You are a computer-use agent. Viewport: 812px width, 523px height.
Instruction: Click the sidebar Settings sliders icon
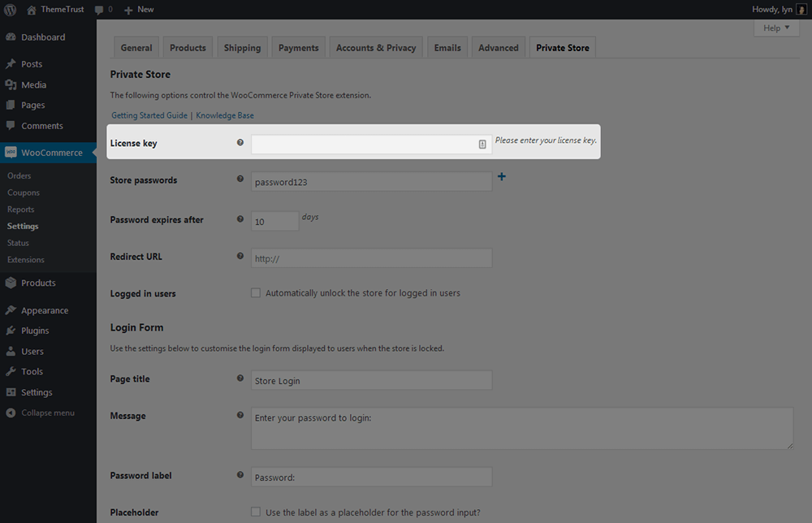[x=11, y=392]
